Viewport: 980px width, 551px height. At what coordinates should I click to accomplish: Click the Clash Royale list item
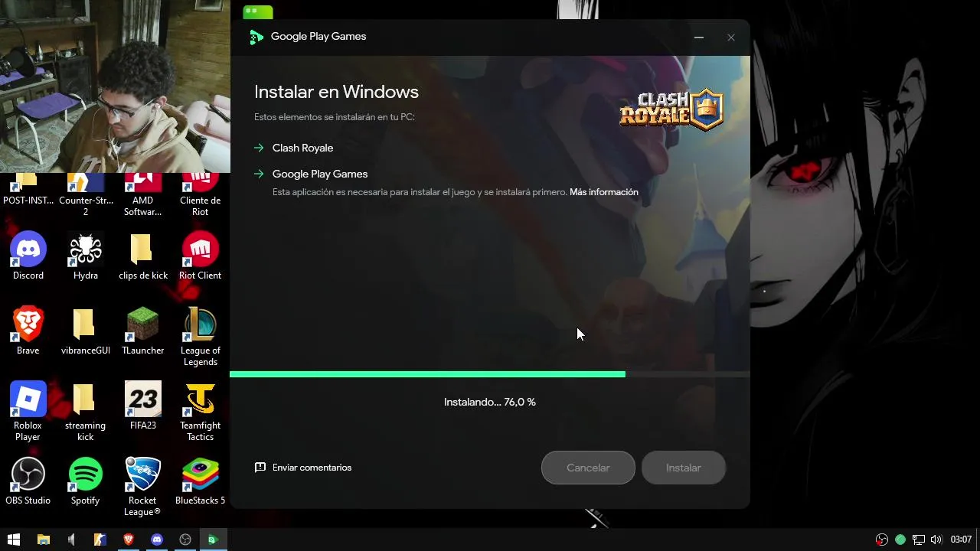(302, 148)
